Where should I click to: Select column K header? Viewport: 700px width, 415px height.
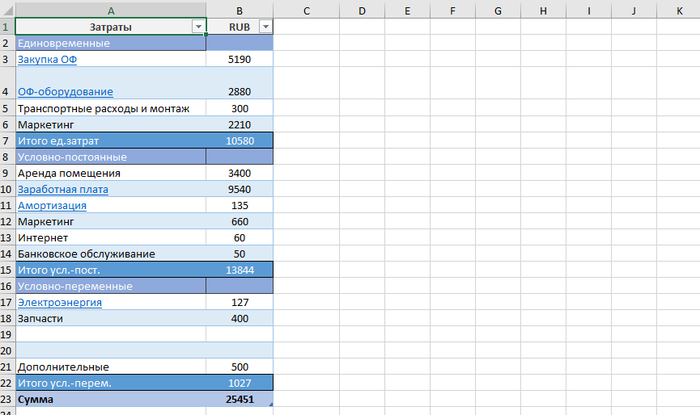679,10
